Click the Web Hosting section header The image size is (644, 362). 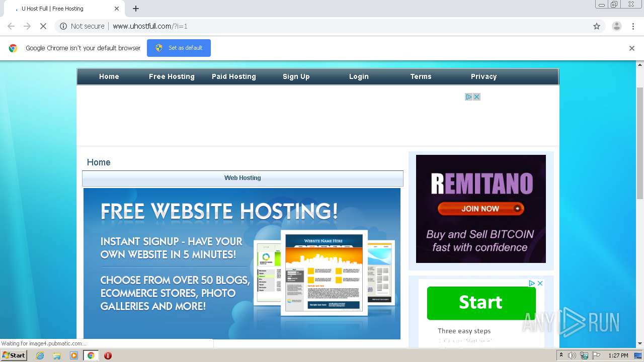(x=243, y=178)
